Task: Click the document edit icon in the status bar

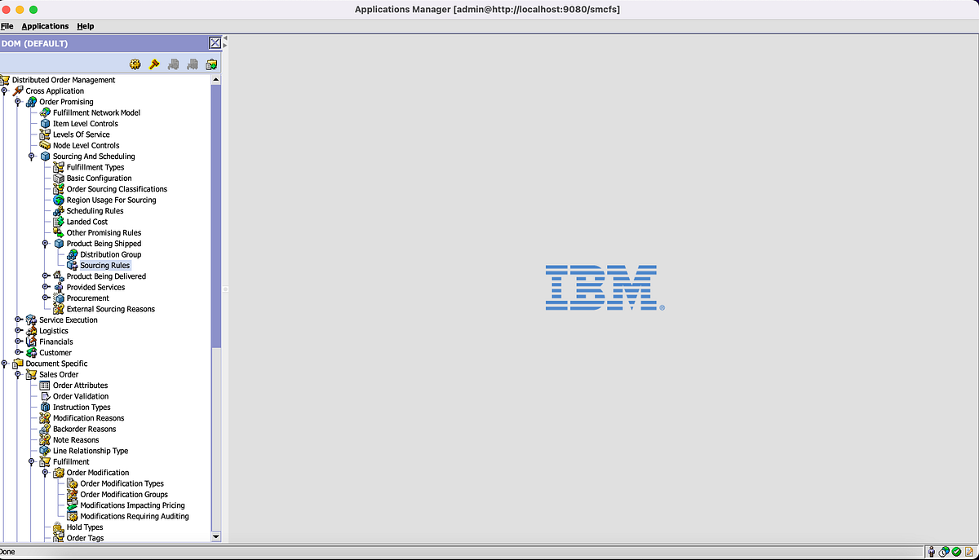Action: [969, 551]
